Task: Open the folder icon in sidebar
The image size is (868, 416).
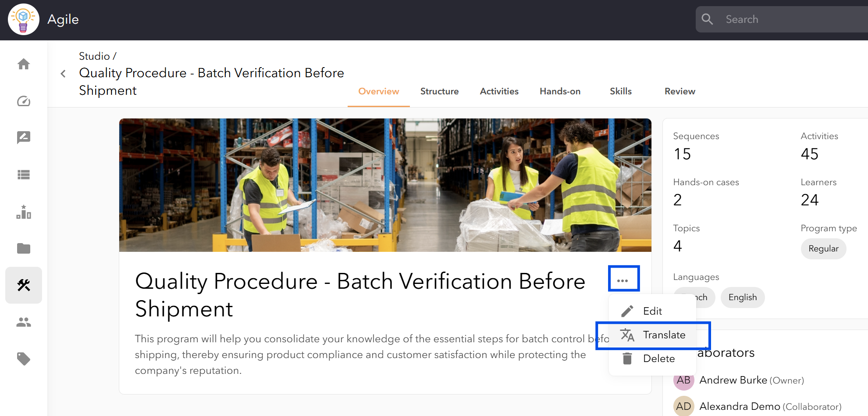Action: [x=24, y=248]
